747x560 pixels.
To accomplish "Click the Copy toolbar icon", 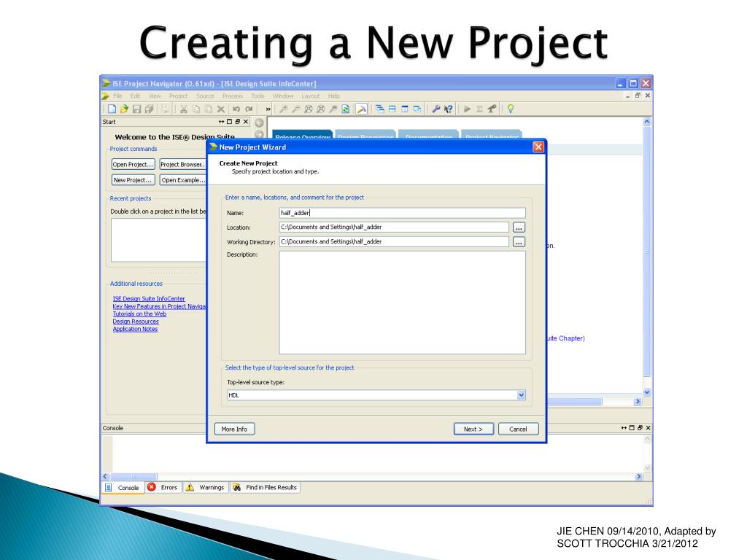I will point(196,109).
